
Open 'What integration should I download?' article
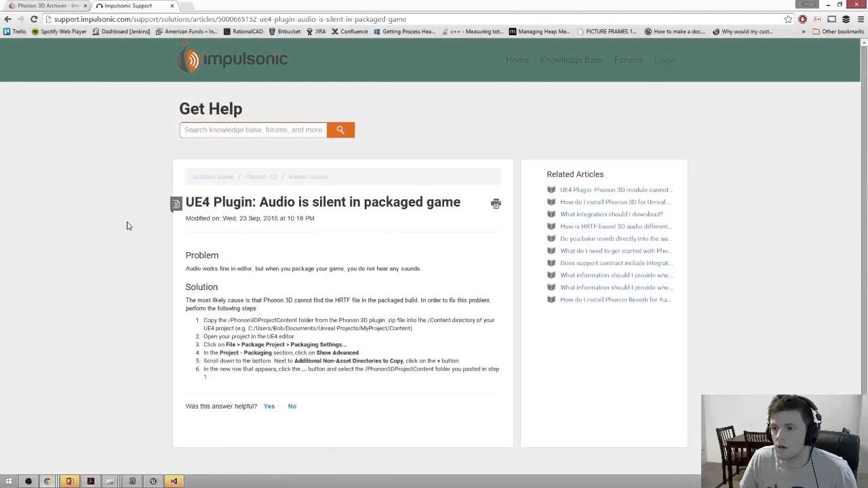pos(612,214)
